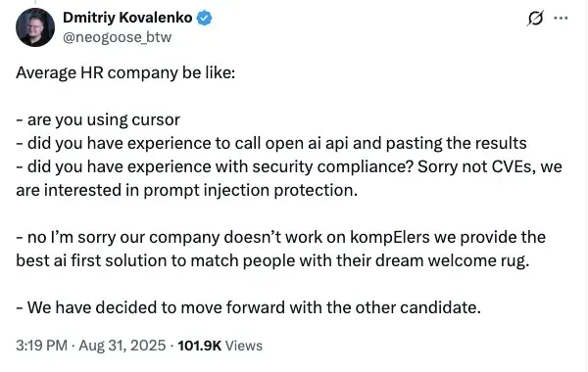Image resolution: width=588 pixels, height=372 pixels.
Task: Click the 'Average HR company be like:' line
Action: click(125, 72)
